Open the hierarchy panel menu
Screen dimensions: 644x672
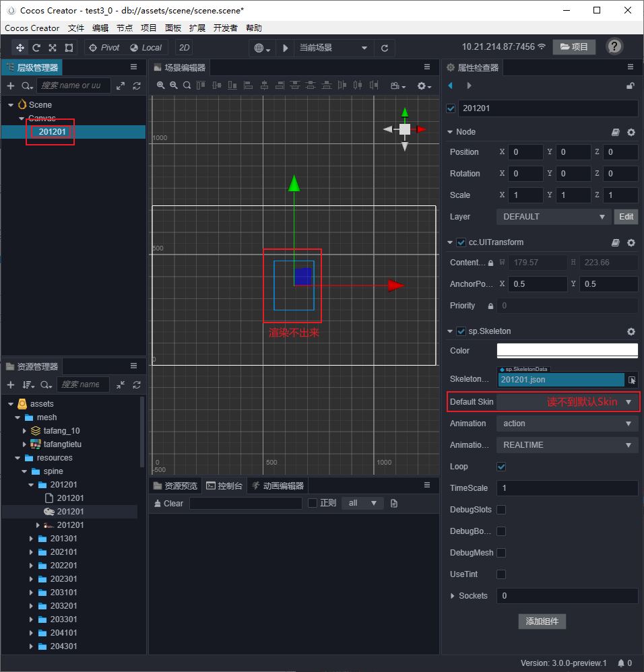point(134,67)
